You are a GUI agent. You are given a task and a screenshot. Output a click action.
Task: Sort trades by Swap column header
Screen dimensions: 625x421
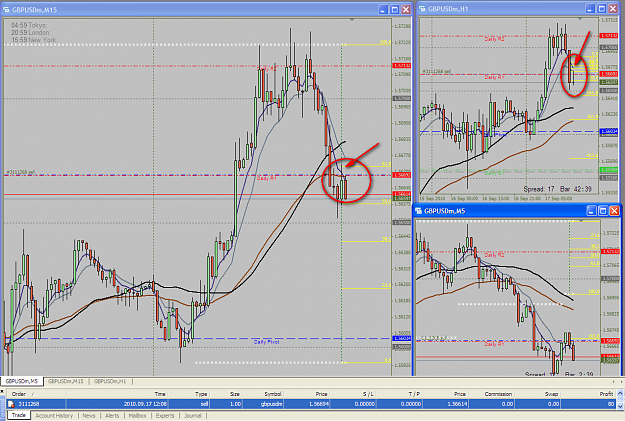[538, 394]
